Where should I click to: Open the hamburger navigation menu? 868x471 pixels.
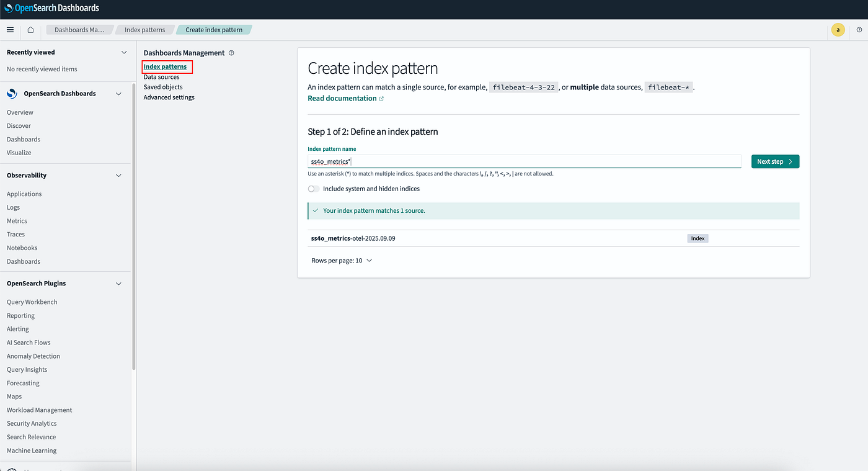pyautogui.click(x=10, y=30)
